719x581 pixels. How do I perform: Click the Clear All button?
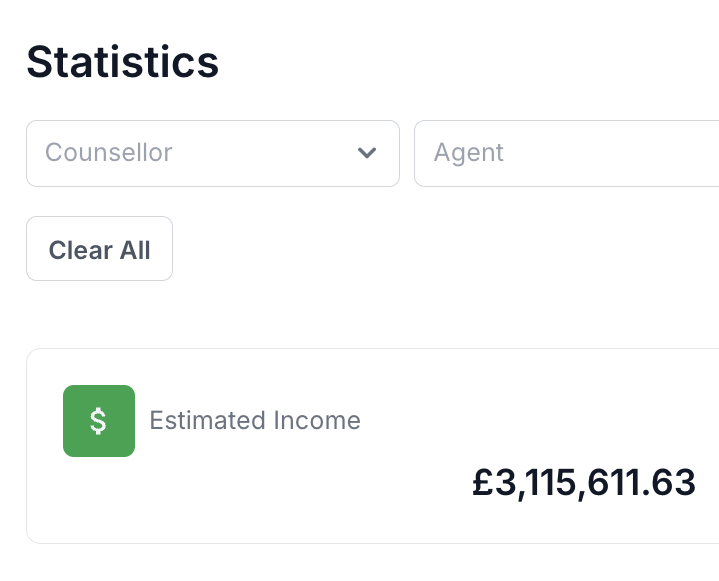100,249
